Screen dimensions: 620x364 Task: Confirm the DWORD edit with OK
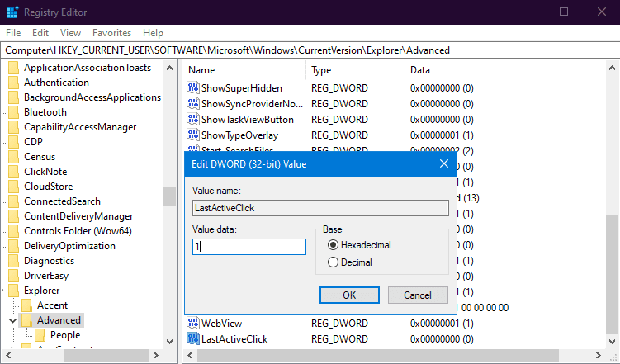pyautogui.click(x=349, y=295)
